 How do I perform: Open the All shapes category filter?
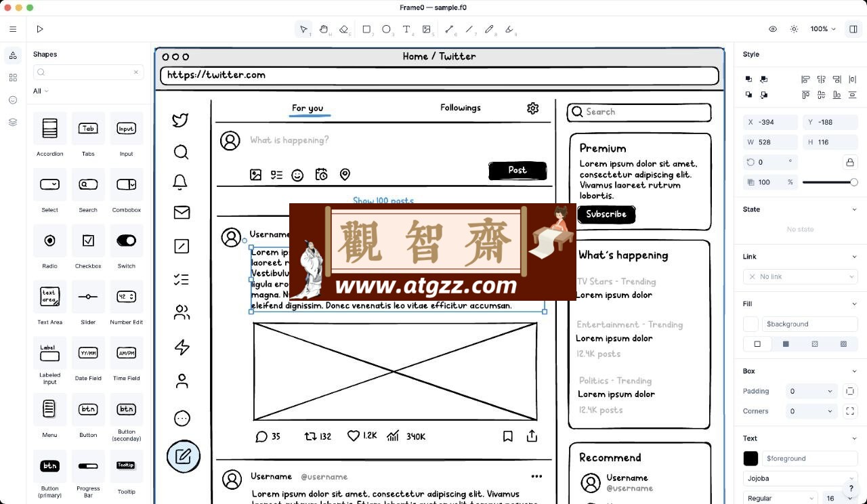point(41,91)
